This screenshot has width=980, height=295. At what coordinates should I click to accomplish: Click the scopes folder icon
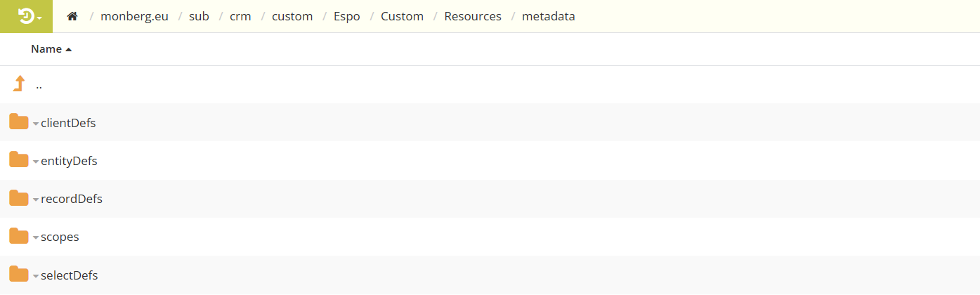[x=19, y=236]
